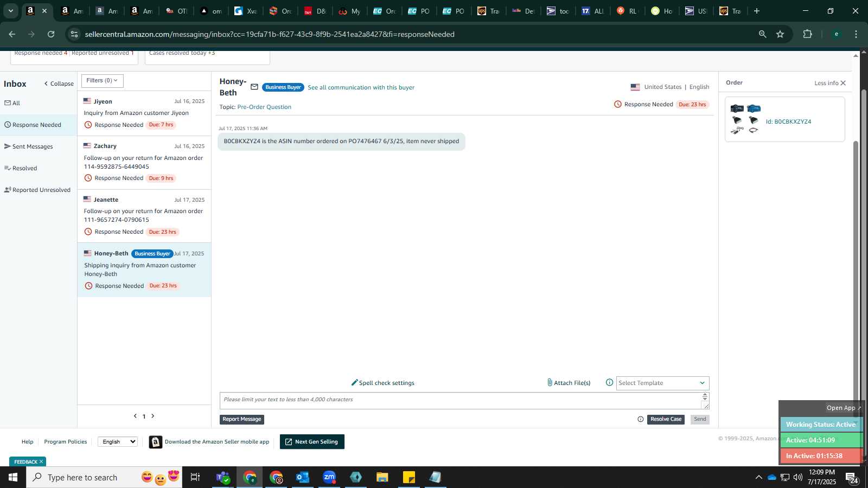Click the envelope icon next to Honey-Beth
This screenshot has width=868, height=488.
tap(254, 87)
